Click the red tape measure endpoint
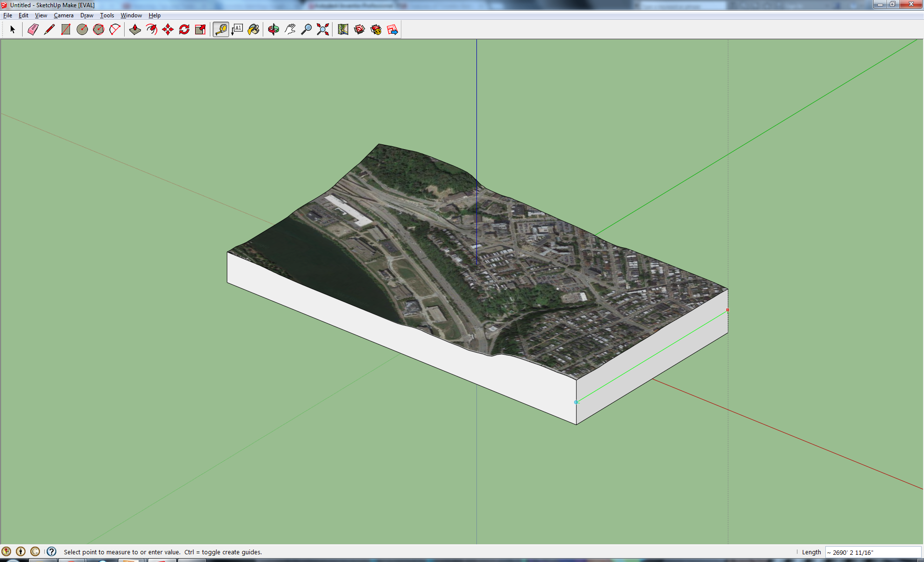 (728, 310)
